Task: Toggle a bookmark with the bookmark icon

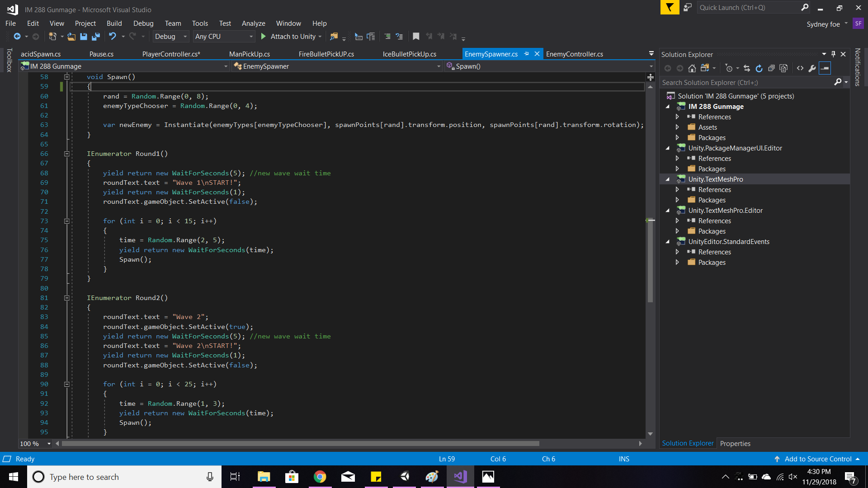Action: (x=416, y=37)
